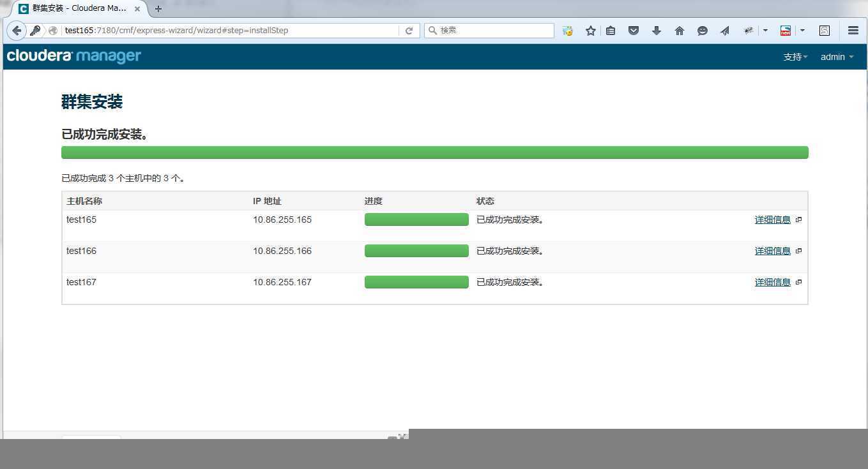The image size is (868, 469).
Task: Open the browser hamburger menu
Action: pyautogui.click(x=853, y=30)
